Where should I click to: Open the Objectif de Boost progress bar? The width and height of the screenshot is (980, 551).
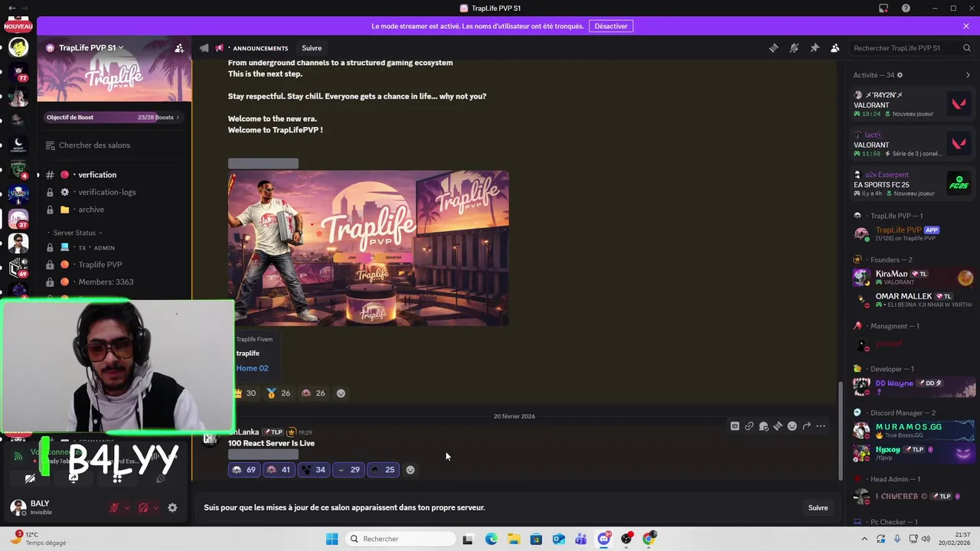pos(113,117)
